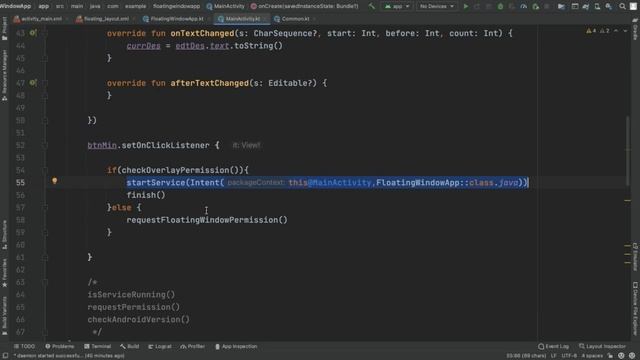Toggle the read-only lock icon in status bar

[x=610, y=356]
